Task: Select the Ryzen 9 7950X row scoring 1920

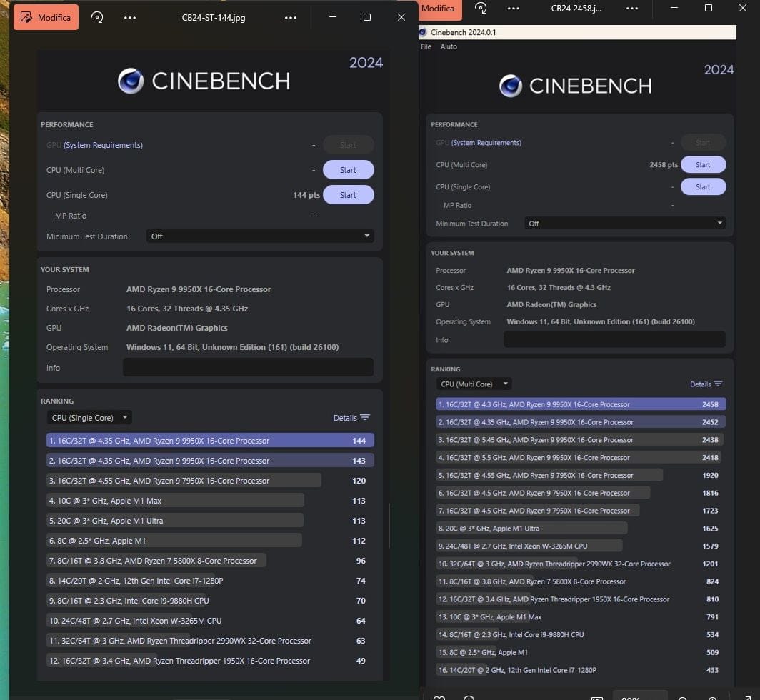Action: (x=581, y=475)
